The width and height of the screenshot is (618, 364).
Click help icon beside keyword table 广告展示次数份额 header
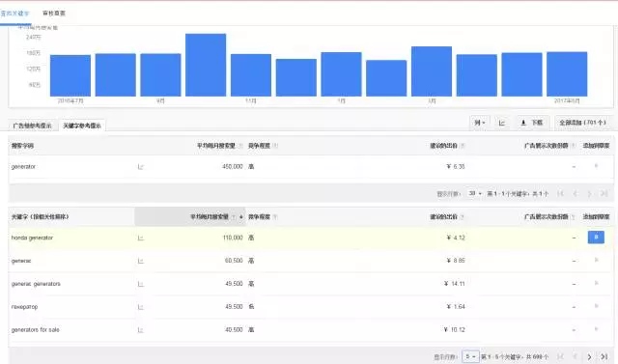coord(574,217)
